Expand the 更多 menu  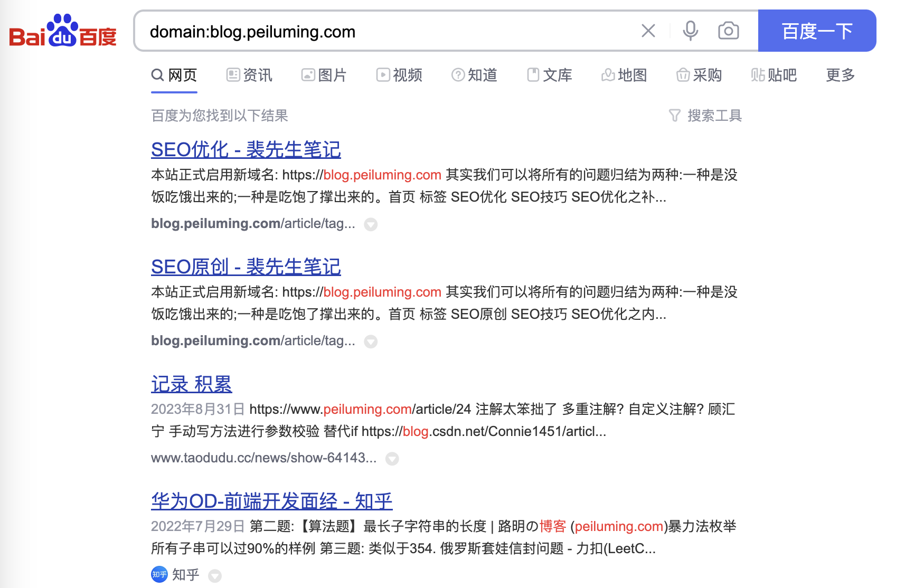[x=840, y=75]
